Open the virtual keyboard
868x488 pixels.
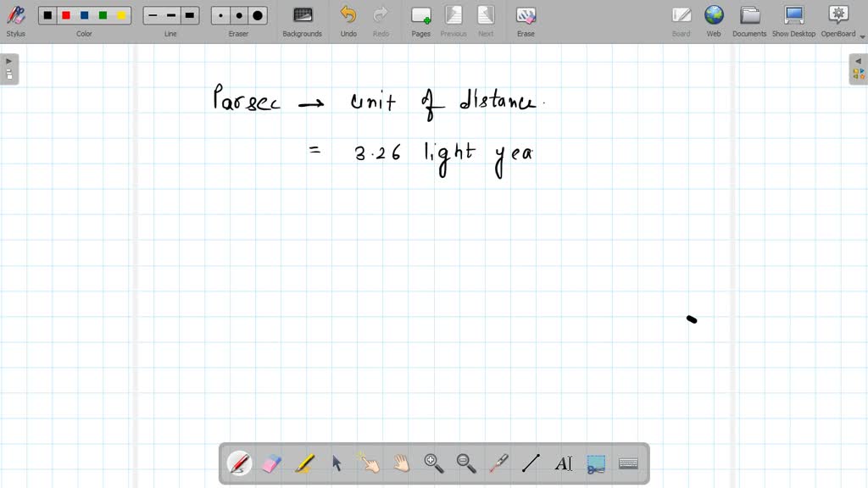point(627,463)
